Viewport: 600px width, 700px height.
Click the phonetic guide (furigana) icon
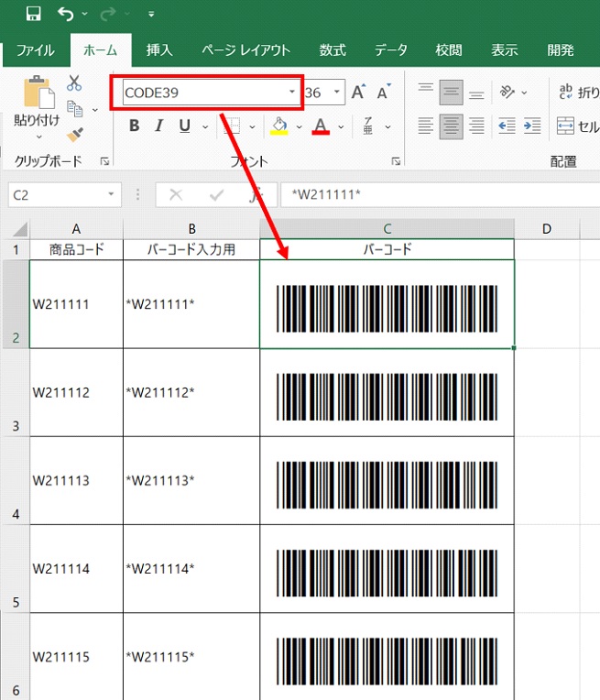tap(368, 126)
